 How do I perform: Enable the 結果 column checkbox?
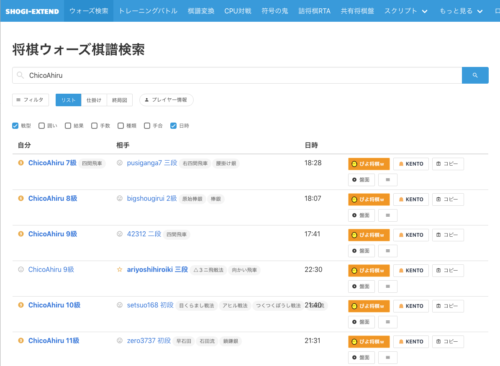[68, 126]
